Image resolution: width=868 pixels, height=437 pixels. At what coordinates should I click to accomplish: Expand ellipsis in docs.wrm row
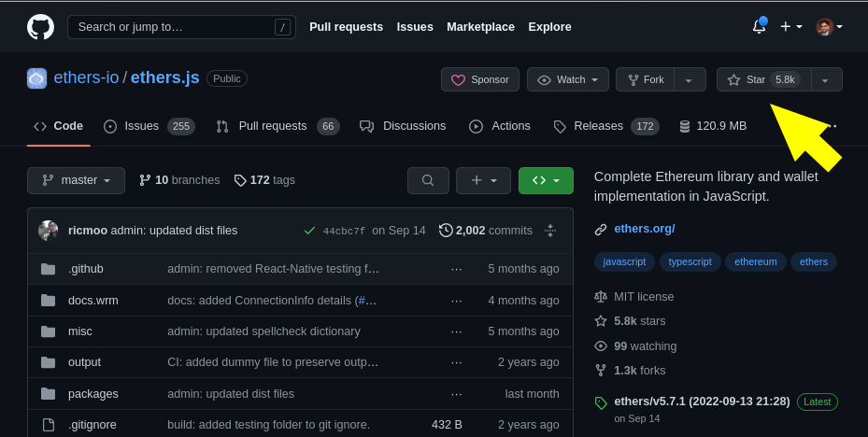pos(456,301)
